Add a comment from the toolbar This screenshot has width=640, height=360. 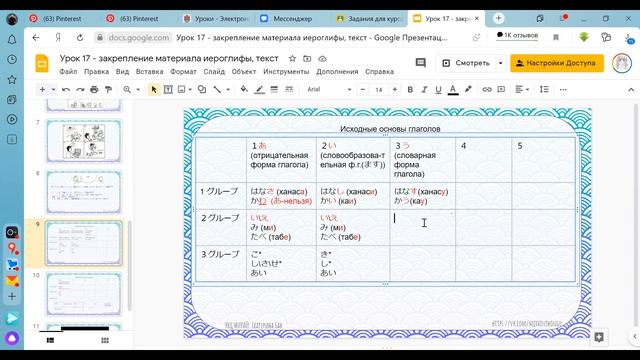pos(501,89)
